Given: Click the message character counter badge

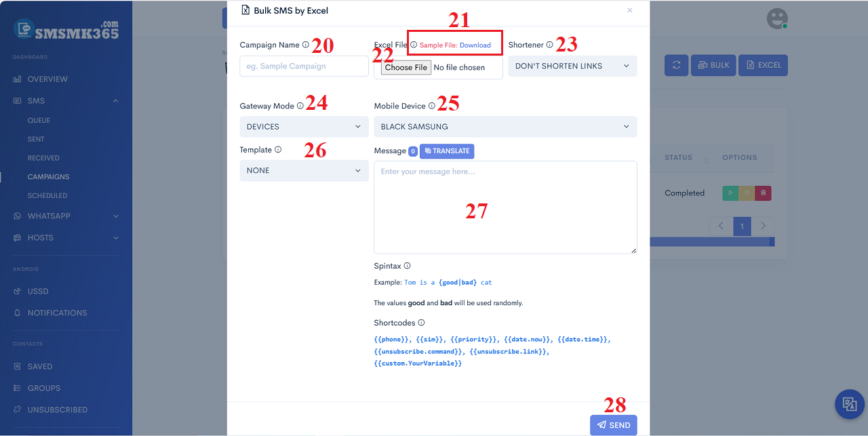Looking at the screenshot, I should click(x=413, y=151).
